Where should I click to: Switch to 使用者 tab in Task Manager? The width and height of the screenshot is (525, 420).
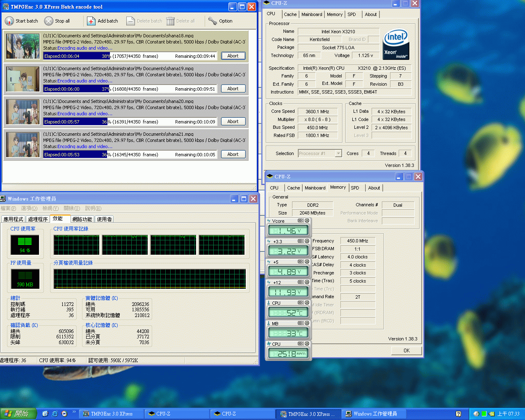(104, 219)
